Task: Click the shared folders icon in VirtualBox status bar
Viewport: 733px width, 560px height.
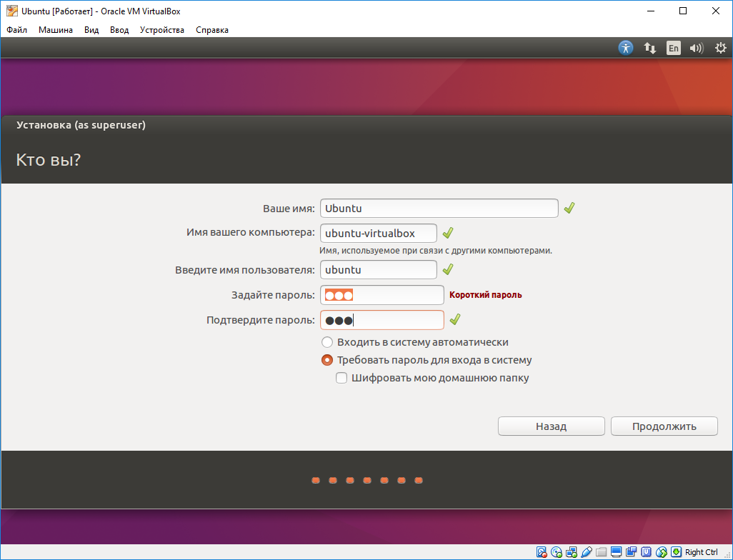Action: coord(601,552)
